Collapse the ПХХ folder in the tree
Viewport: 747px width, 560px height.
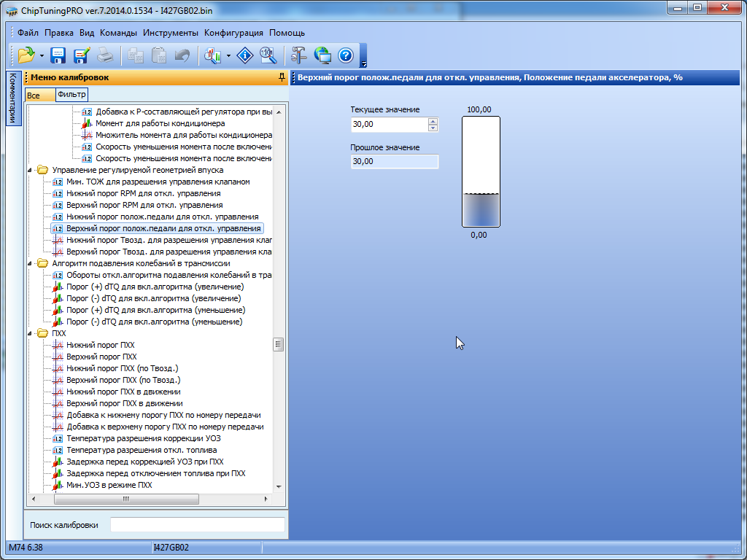31,333
